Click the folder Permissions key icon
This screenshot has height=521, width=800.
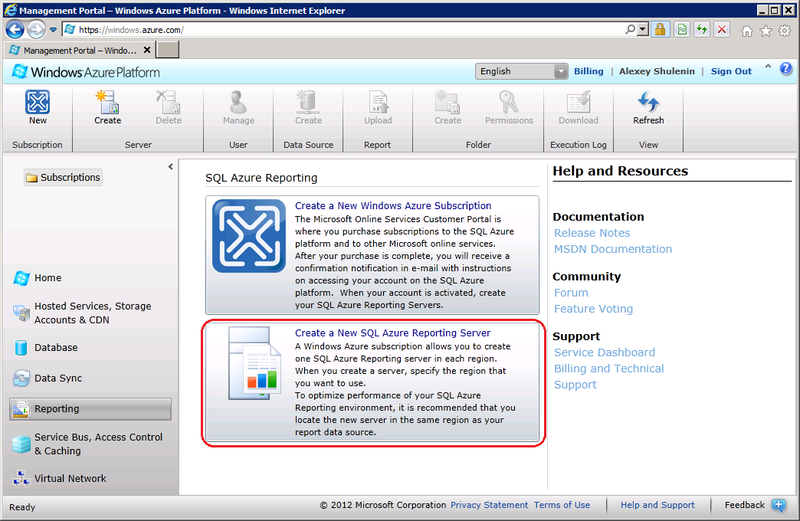coord(509,102)
